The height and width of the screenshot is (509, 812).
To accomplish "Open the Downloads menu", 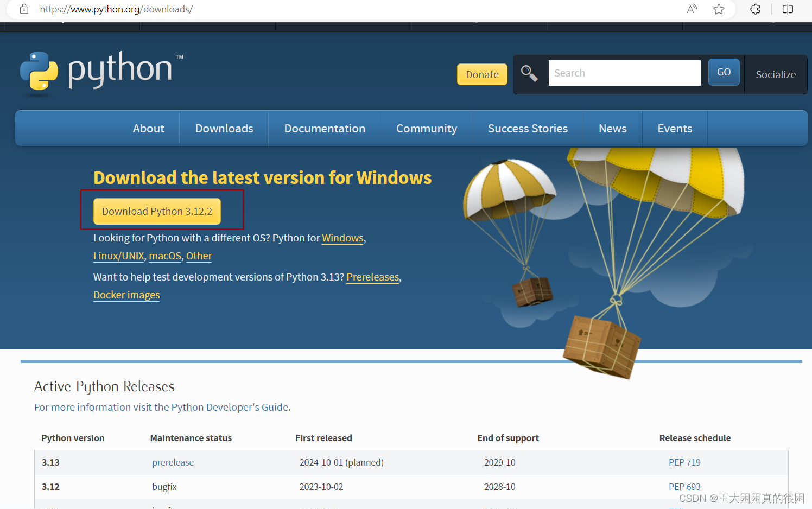I will tap(224, 129).
